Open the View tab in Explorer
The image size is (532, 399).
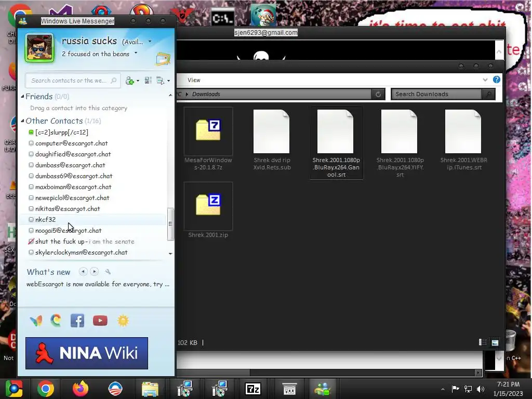pos(194,80)
